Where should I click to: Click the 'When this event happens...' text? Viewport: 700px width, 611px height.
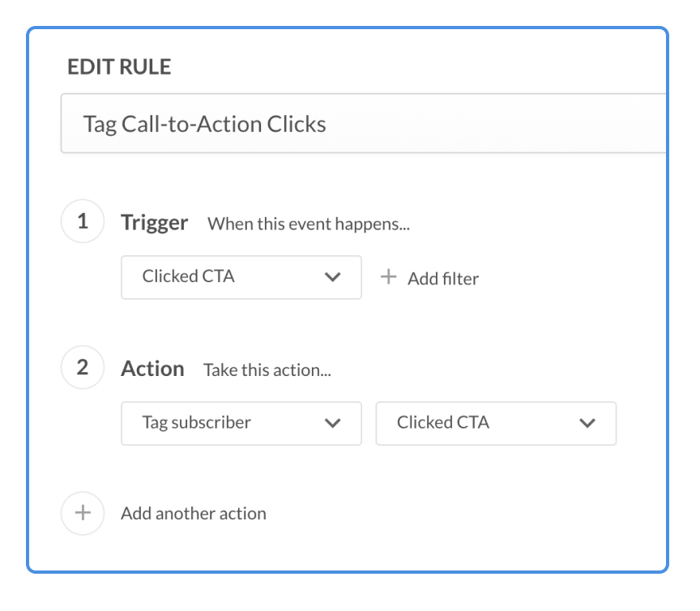(x=309, y=224)
